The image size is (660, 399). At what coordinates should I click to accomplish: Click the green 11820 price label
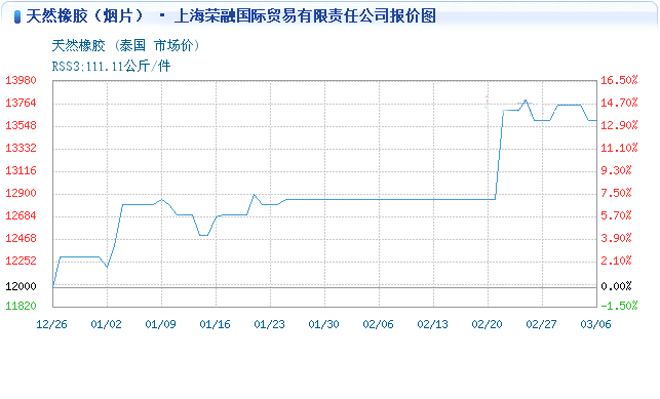click(x=21, y=306)
